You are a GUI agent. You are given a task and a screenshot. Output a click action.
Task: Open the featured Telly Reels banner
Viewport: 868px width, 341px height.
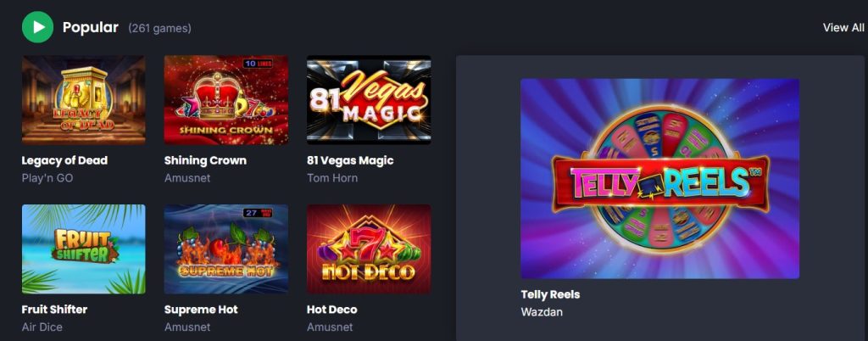tap(659, 178)
